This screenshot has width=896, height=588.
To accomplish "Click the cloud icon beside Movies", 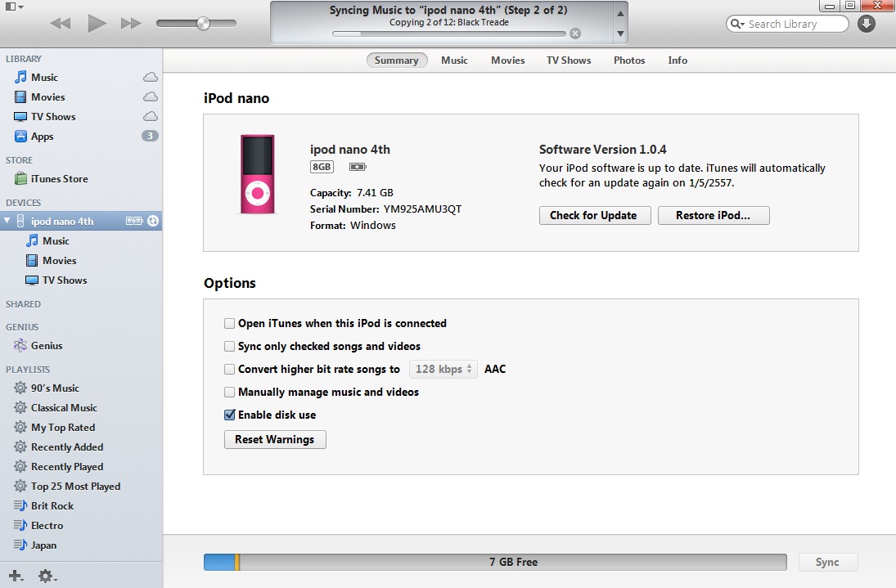I will [151, 97].
